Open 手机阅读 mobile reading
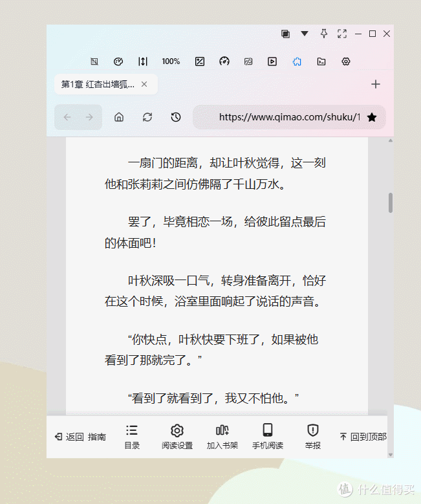This screenshot has width=421, height=504. click(267, 437)
